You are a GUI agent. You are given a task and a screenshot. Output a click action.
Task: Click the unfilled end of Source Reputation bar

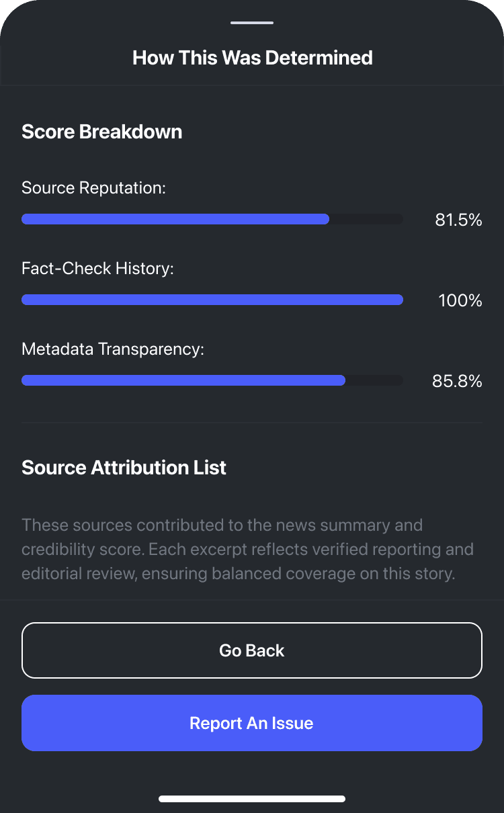tap(366, 219)
